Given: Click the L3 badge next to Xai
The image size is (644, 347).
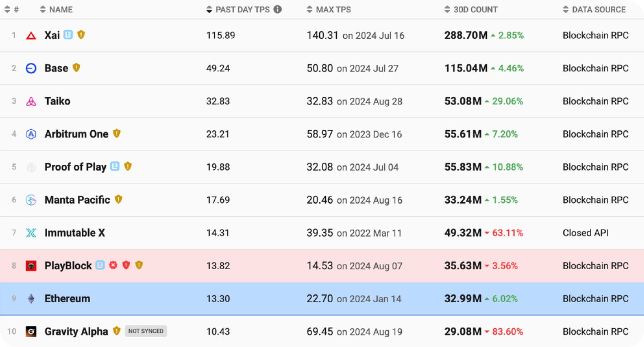Looking at the screenshot, I should (68, 34).
